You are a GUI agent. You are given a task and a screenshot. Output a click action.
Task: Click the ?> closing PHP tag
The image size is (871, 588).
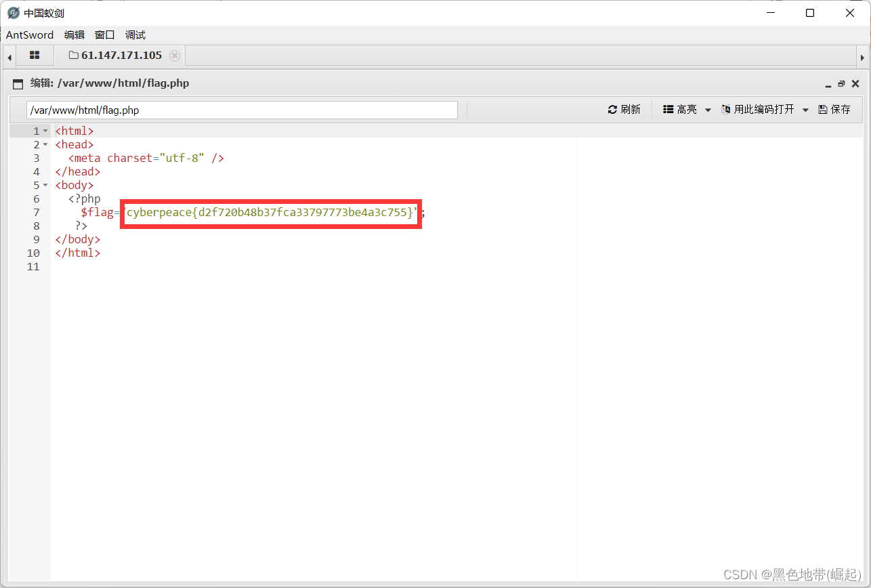[81, 226]
